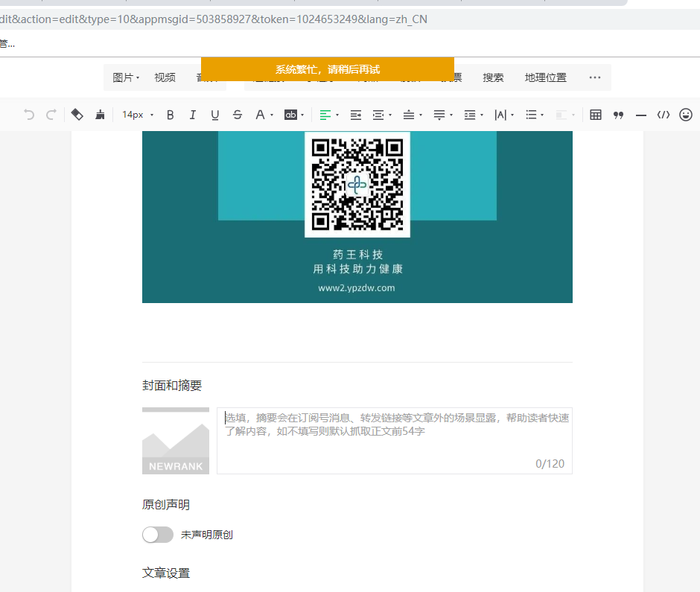Expand the spacing-before dropdown arrow
This screenshot has height=592, width=700.
[421, 115]
